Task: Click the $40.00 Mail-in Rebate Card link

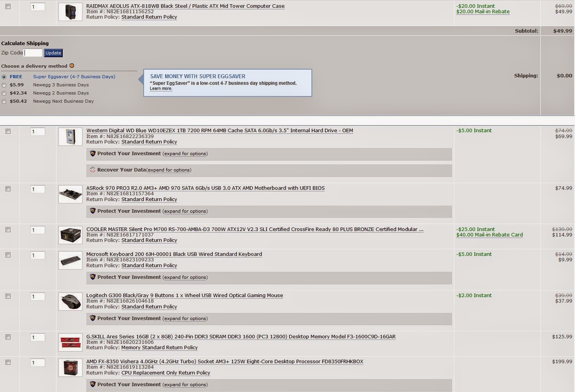Action: (x=489, y=235)
